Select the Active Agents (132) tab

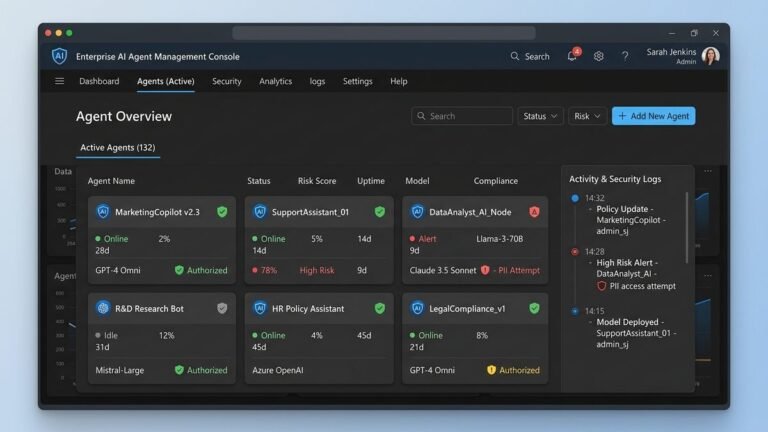point(118,147)
